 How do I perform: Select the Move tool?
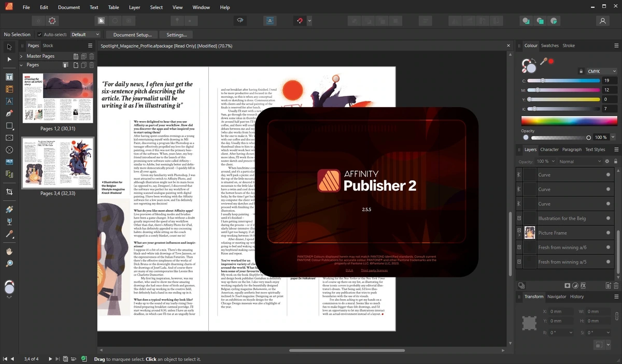tap(9, 47)
